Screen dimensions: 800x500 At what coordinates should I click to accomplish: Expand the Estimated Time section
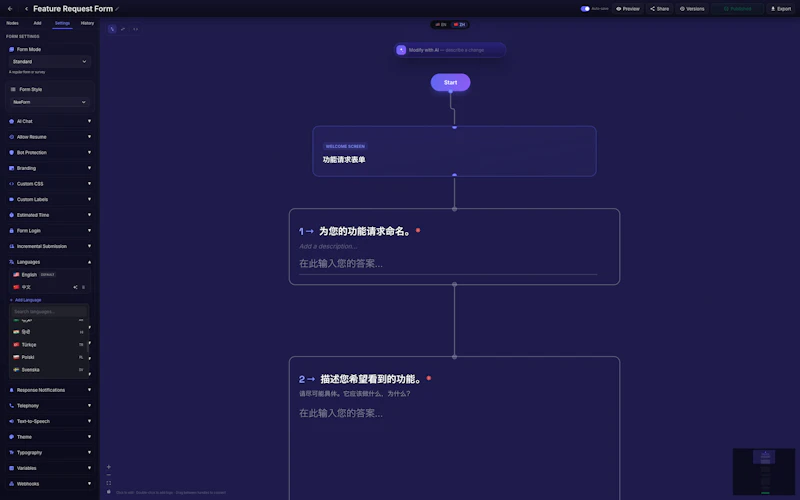coord(49,215)
